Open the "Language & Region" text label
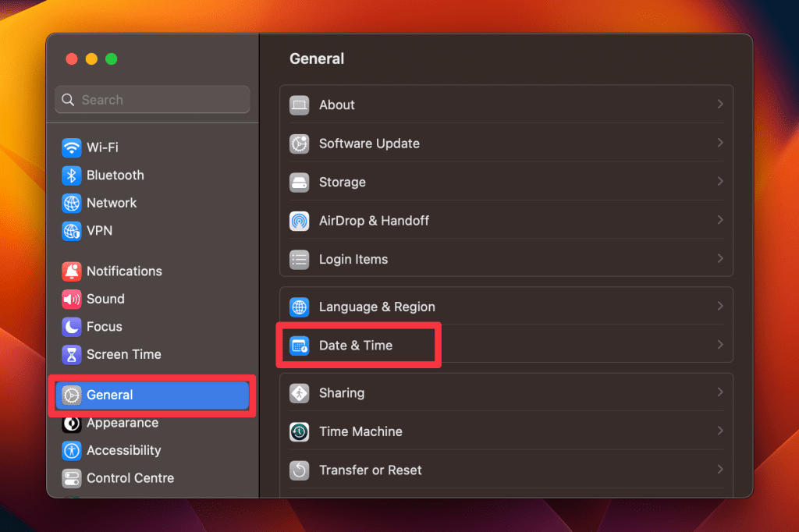 pyautogui.click(x=377, y=307)
